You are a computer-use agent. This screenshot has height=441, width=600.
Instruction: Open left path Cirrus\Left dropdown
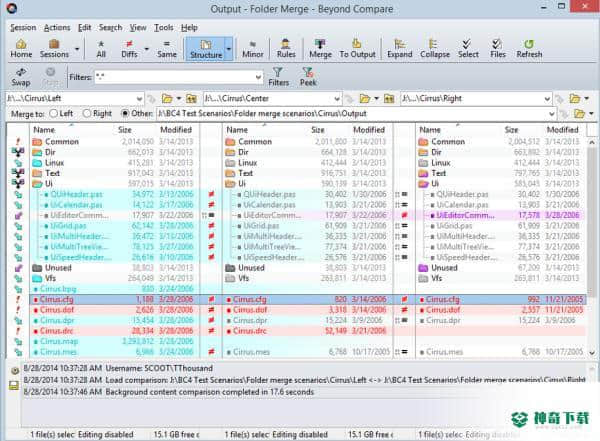coord(139,99)
